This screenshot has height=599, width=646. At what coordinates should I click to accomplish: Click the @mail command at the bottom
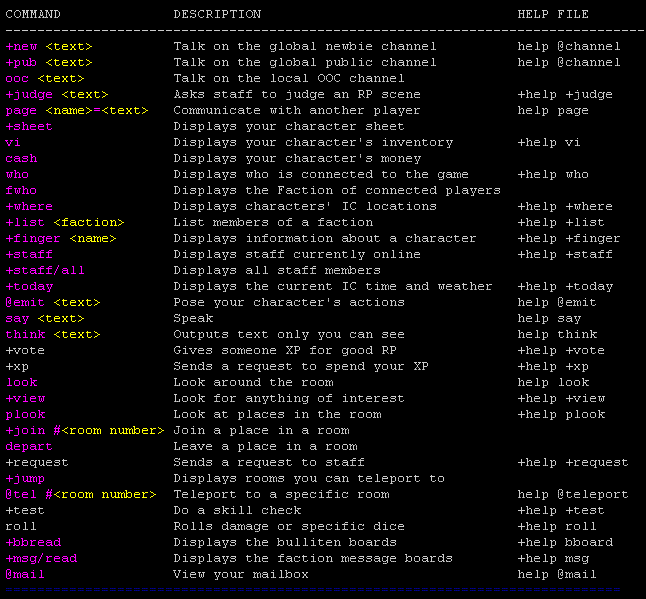point(25,574)
